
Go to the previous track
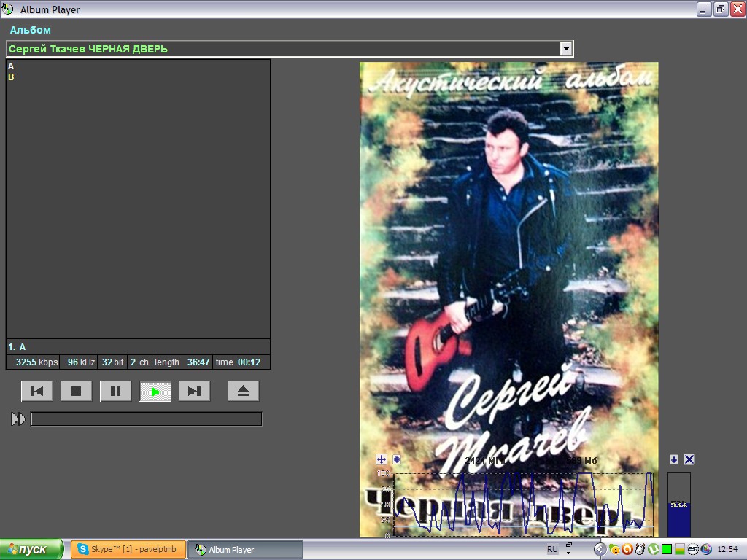pos(36,391)
